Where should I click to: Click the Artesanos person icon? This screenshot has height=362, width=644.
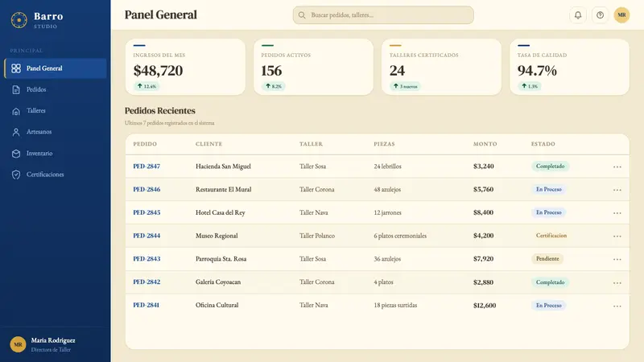(16, 132)
